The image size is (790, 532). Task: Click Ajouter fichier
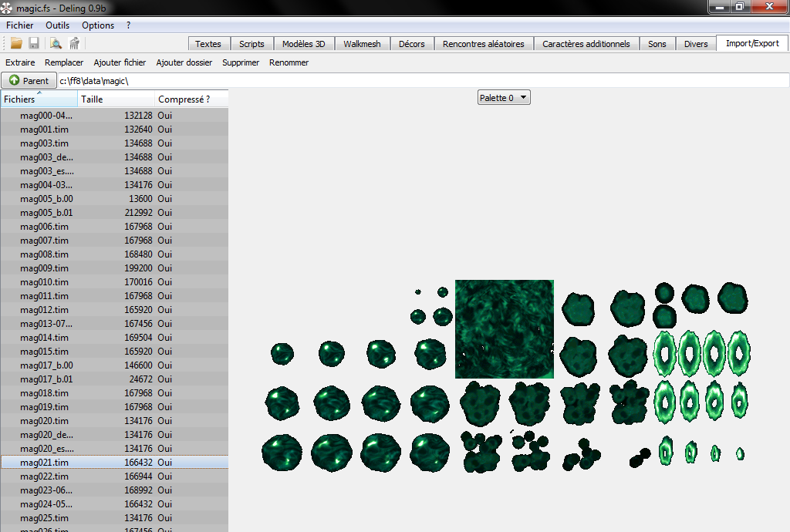(x=120, y=62)
